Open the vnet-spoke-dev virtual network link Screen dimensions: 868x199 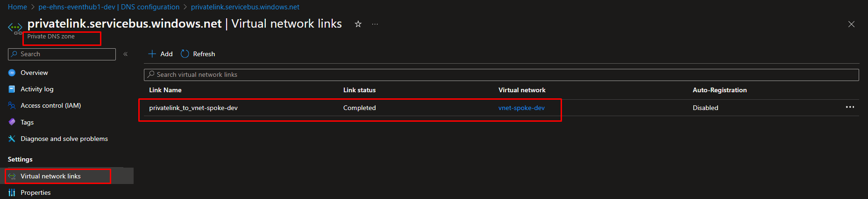click(x=521, y=108)
